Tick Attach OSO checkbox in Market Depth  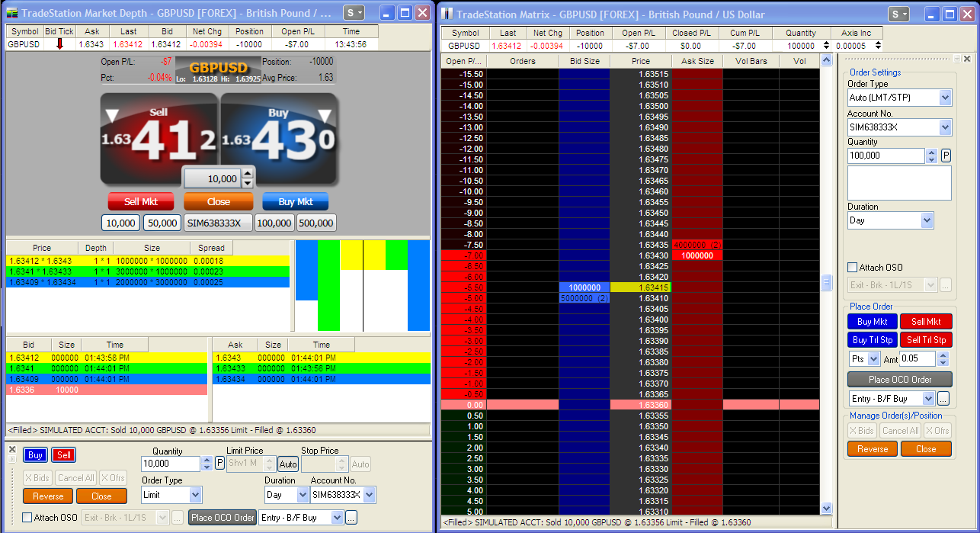click(27, 517)
